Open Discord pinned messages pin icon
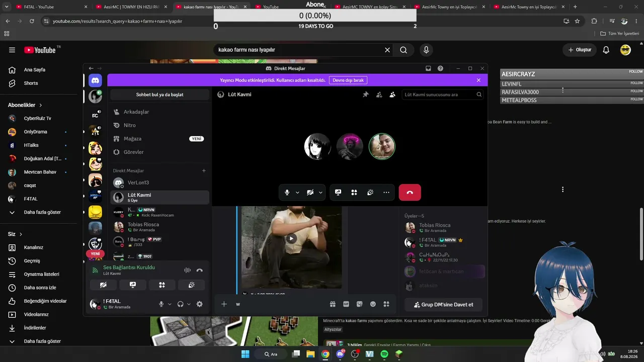 tap(366, 95)
